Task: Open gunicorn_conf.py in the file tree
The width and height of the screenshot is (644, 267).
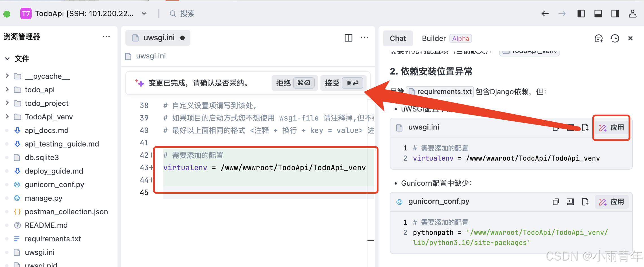Action: coord(54,185)
